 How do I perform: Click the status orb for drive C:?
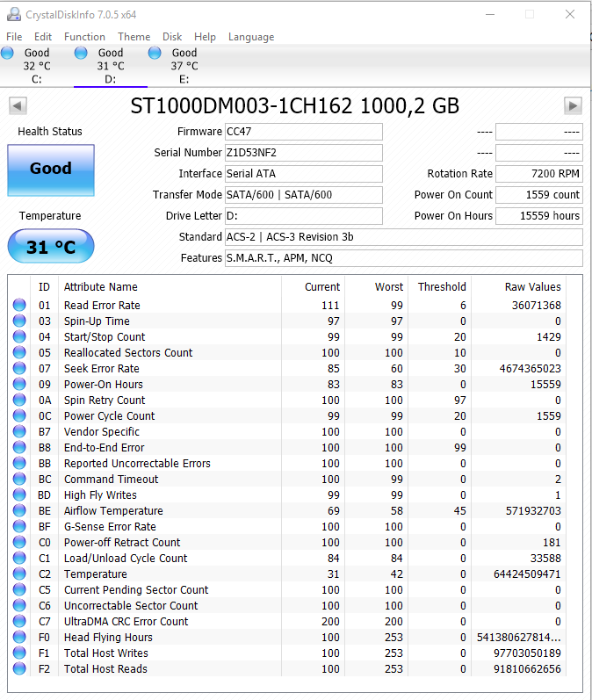[x=7, y=53]
